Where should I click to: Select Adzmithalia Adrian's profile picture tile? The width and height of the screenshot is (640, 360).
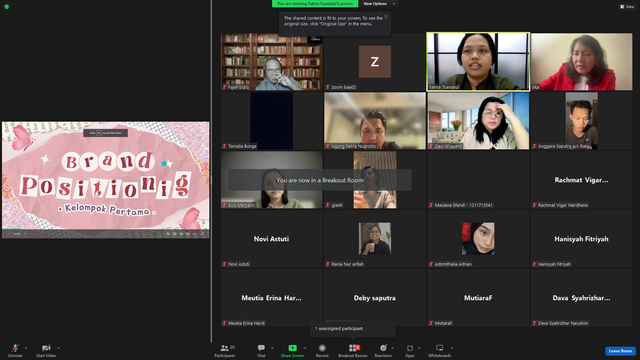tap(478, 239)
